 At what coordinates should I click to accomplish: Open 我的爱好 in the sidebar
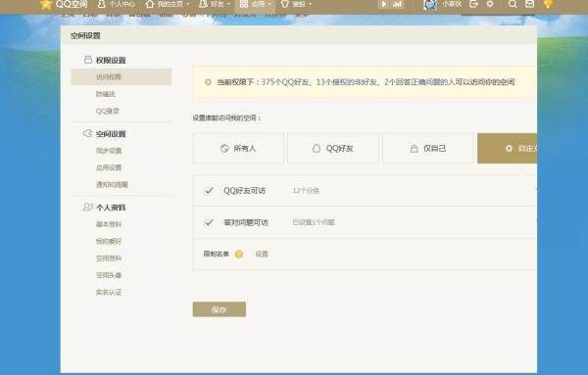tap(109, 241)
